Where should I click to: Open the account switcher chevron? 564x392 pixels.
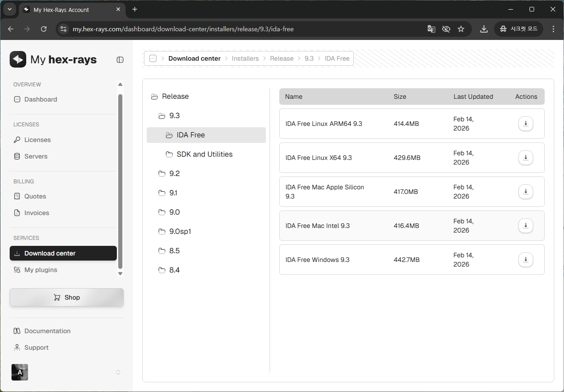tap(118, 372)
